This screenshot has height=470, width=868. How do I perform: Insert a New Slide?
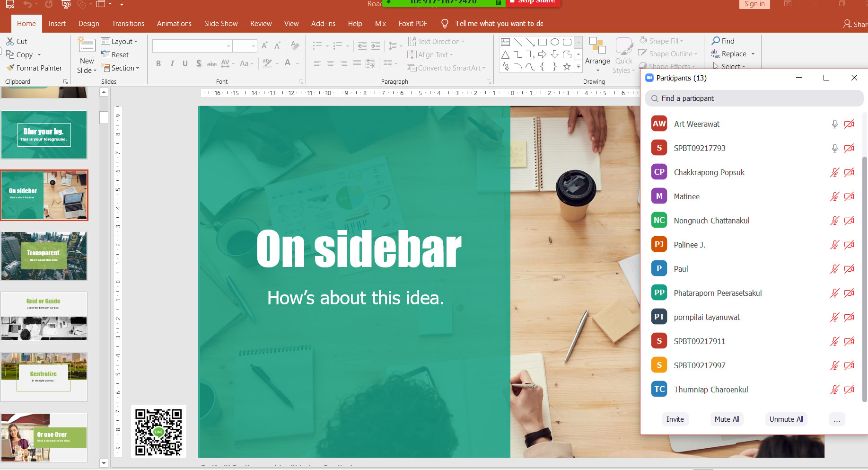(87, 55)
